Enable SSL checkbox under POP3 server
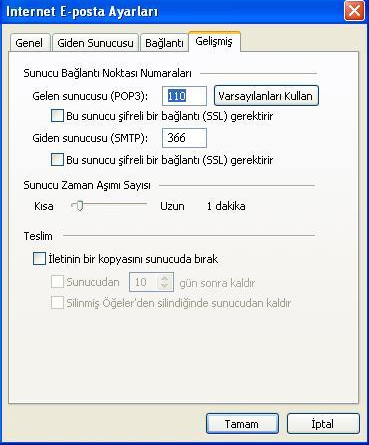Screen dimensions: 369x445 pyautogui.click(x=57, y=116)
